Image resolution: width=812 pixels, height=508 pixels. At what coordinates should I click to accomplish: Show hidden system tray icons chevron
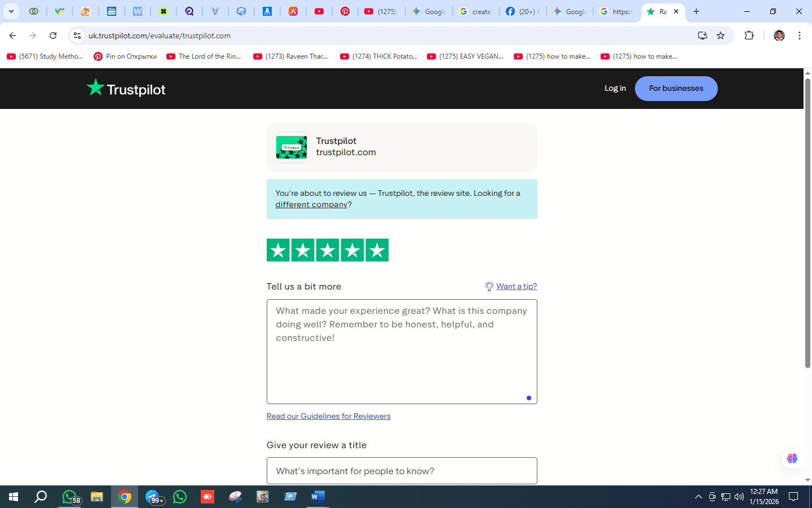[699, 497]
